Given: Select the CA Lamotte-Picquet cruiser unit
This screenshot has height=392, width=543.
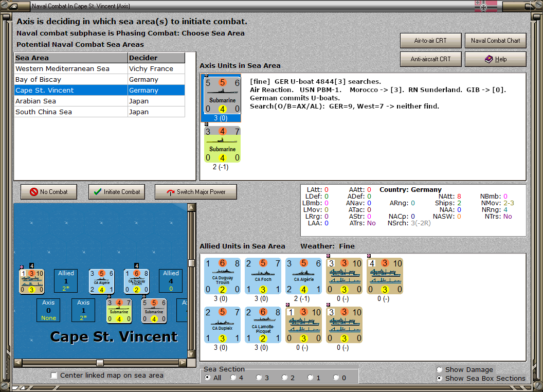Looking at the screenshot, I should tap(263, 325).
